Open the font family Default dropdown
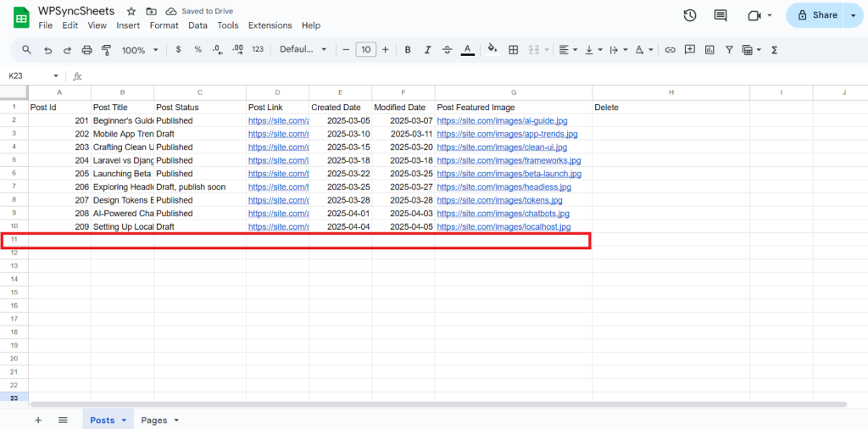This screenshot has width=868, height=429. [x=303, y=49]
